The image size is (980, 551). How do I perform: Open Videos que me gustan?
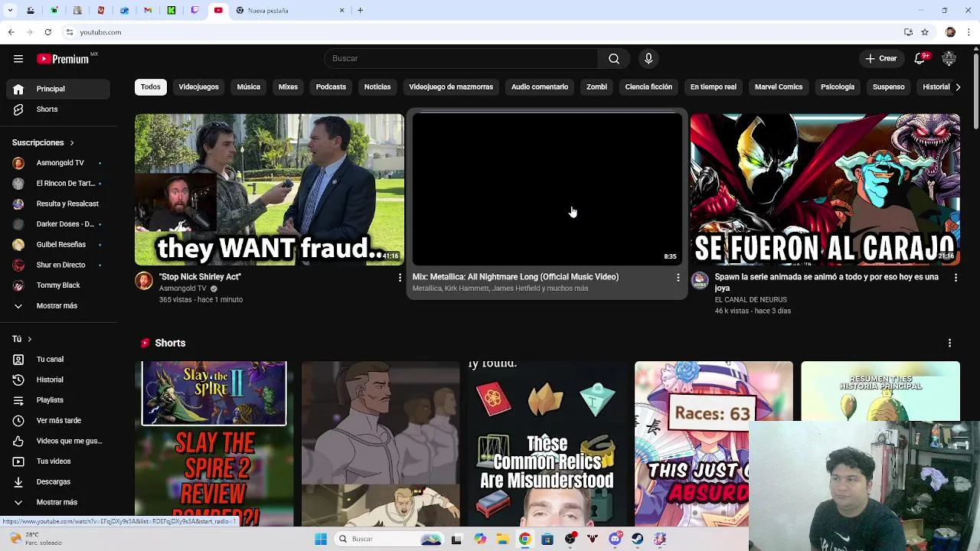point(58,441)
